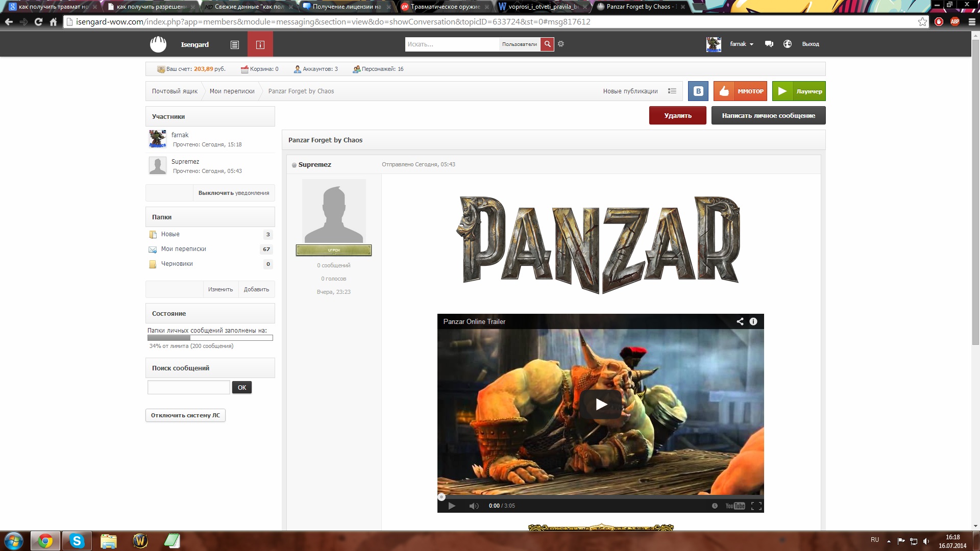The image size is (980, 551).
Task: Click Написать личное сообщение button
Action: pyautogui.click(x=768, y=116)
